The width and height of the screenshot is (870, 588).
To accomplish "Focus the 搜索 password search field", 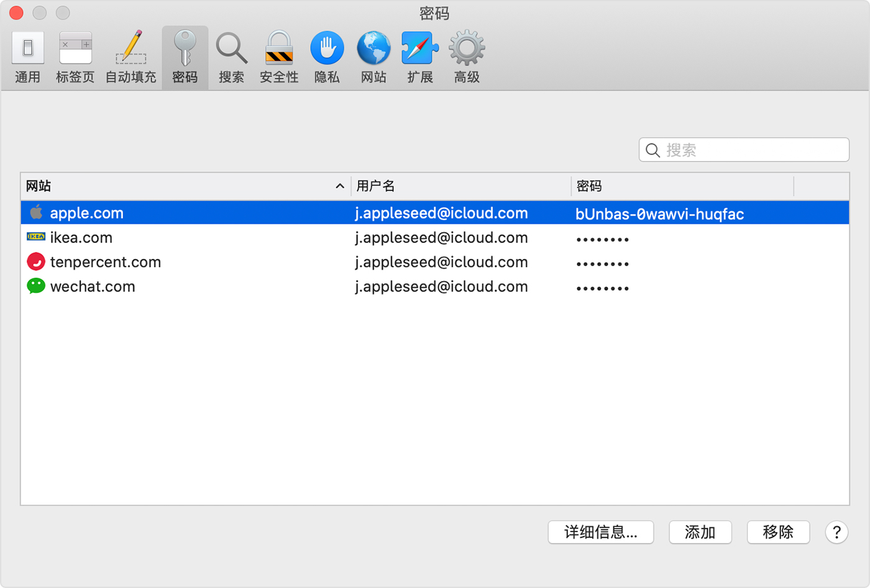I will (744, 150).
